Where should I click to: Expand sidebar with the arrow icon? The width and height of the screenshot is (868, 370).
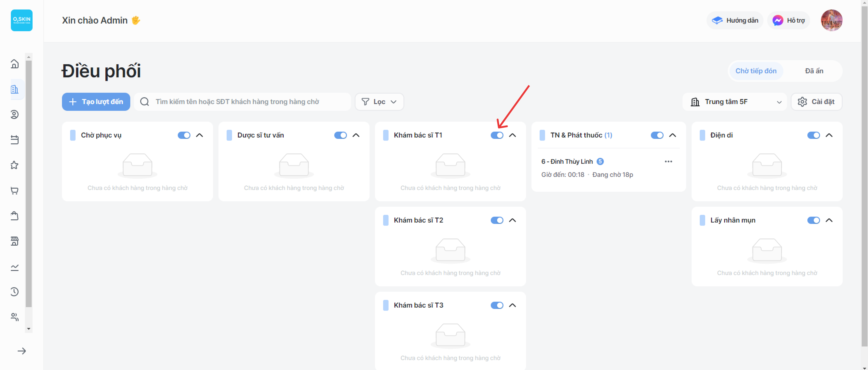pos(22,351)
